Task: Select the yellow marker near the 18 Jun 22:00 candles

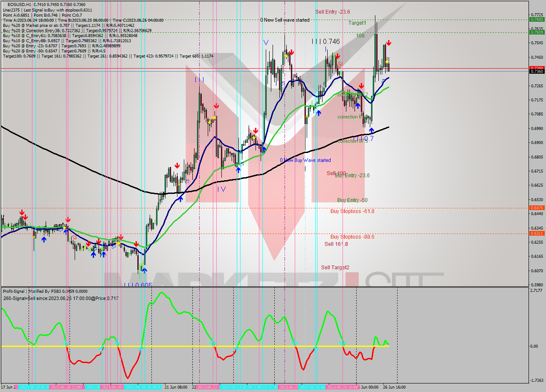Action: pyautogui.click(x=64, y=228)
